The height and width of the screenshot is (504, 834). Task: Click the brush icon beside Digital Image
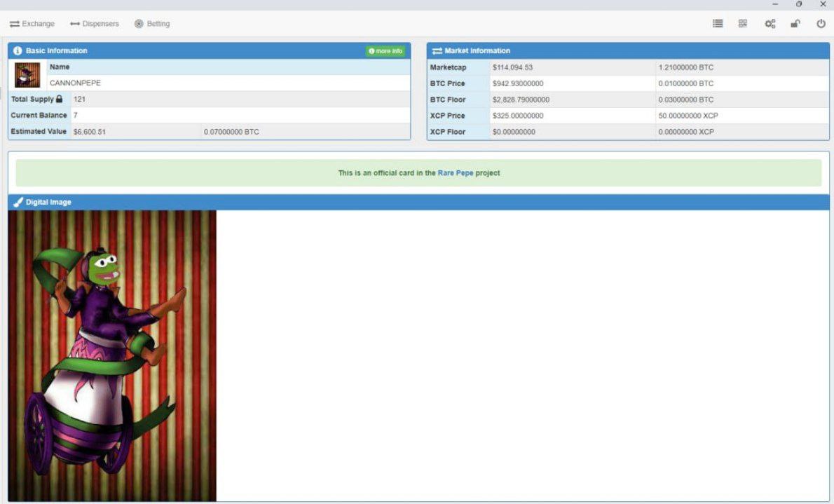coord(18,203)
